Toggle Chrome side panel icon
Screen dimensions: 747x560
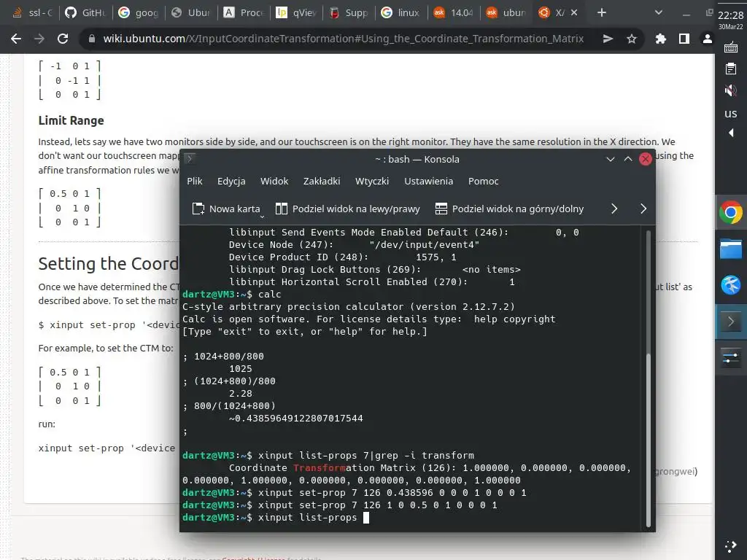(684, 39)
